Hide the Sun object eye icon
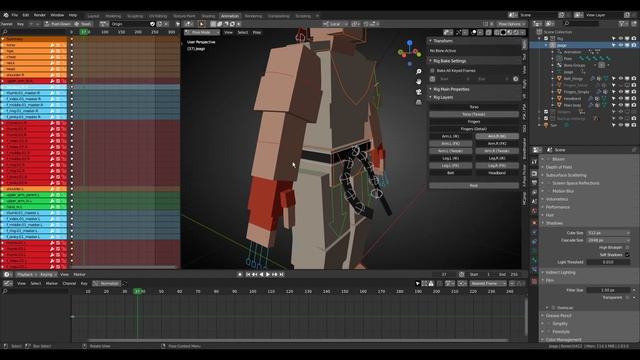 (x=620, y=125)
